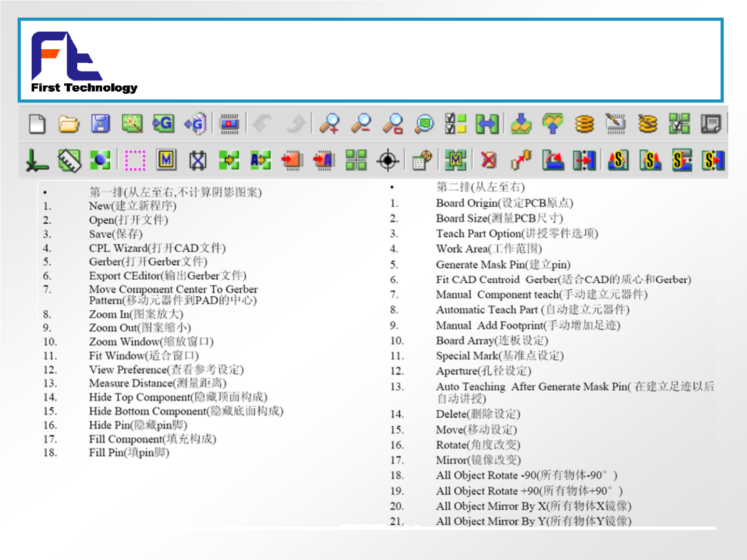Click the Delete red X icon

click(x=488, y=161)
